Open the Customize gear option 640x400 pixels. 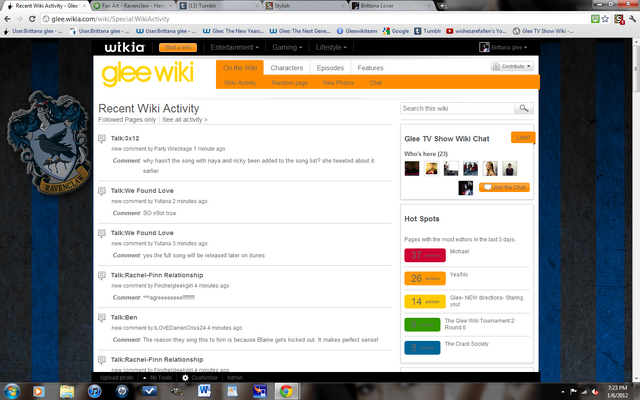(200, 378)
